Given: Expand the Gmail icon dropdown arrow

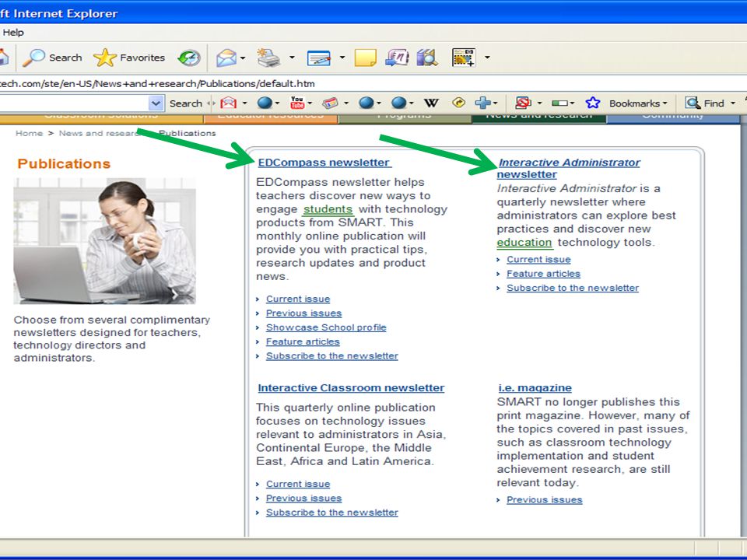Looking at the screenshot, I should click(x=245, y=103).
